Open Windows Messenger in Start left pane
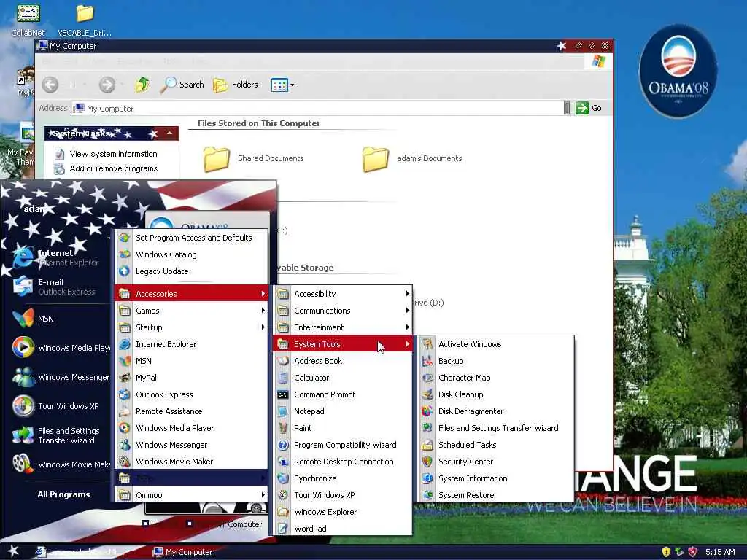This screenshot has height=560, width=747. click(x=61, y=377)
